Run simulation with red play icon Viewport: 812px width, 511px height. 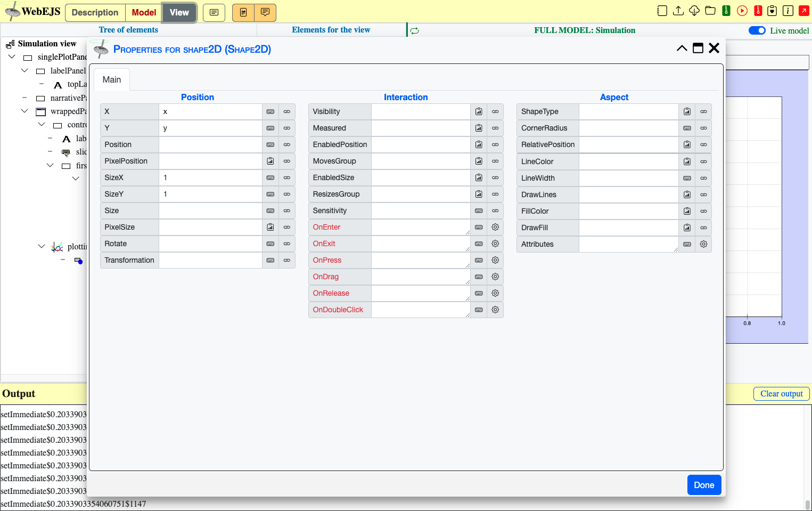tap(742, 11)
